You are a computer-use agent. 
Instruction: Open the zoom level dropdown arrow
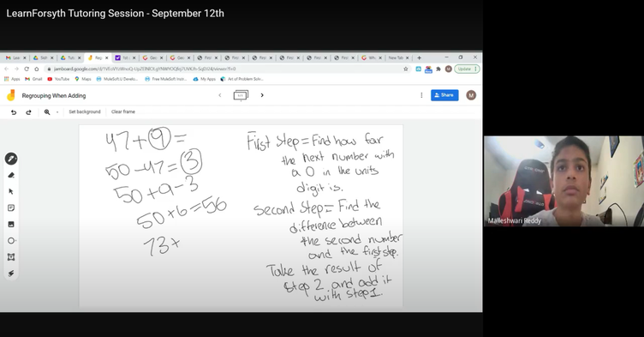point(57,112)
